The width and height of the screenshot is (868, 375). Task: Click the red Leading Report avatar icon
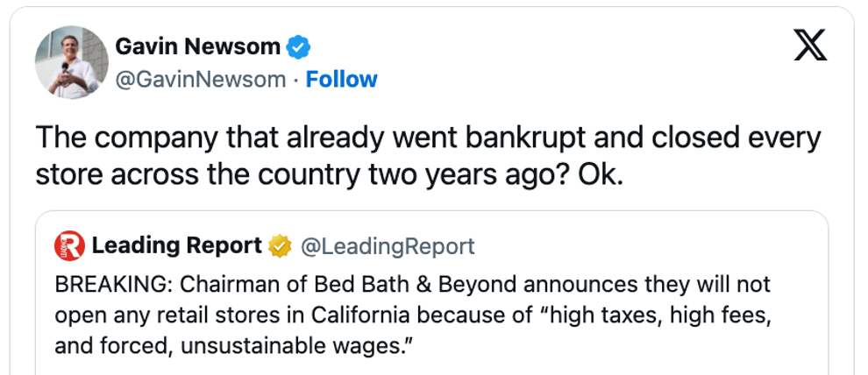point(68,246)
